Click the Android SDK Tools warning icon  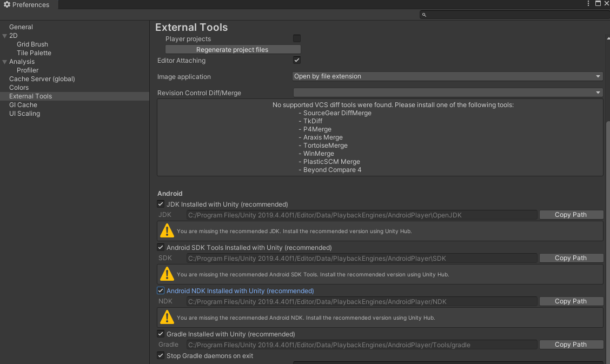167,274
